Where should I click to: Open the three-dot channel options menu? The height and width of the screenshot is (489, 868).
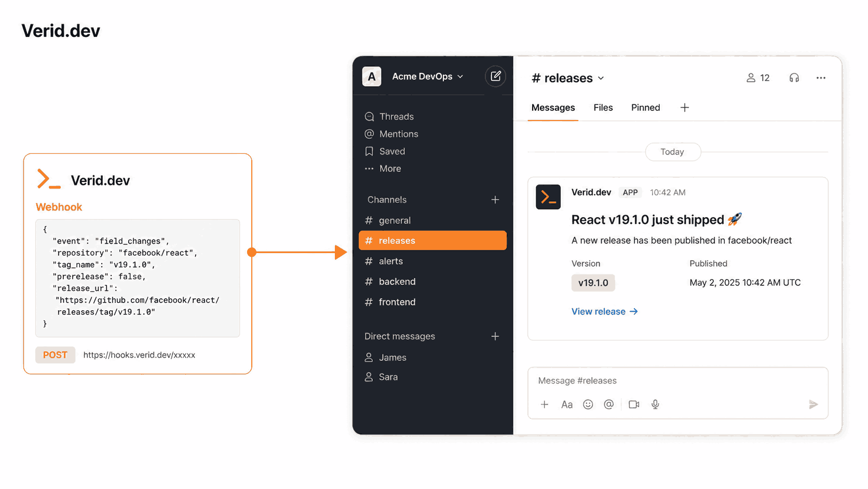pos(821,78)
